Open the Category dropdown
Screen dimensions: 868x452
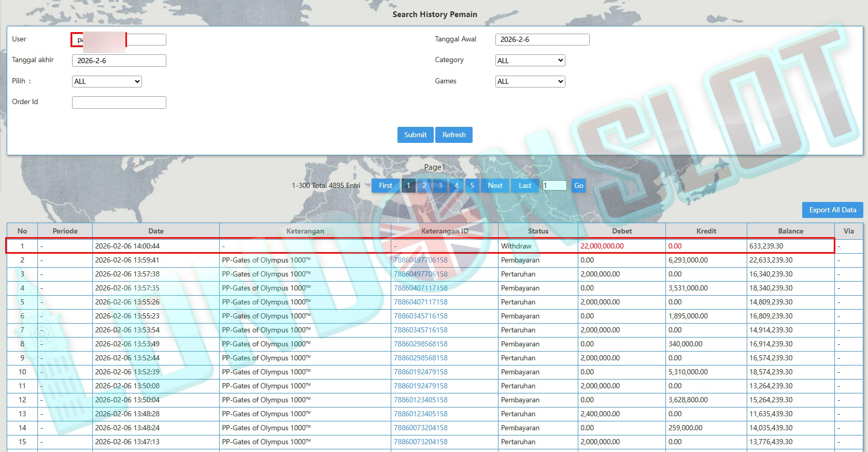point(530,61)
